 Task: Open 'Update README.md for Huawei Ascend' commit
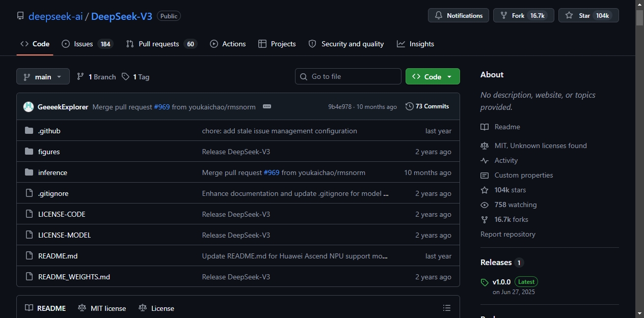295,256
